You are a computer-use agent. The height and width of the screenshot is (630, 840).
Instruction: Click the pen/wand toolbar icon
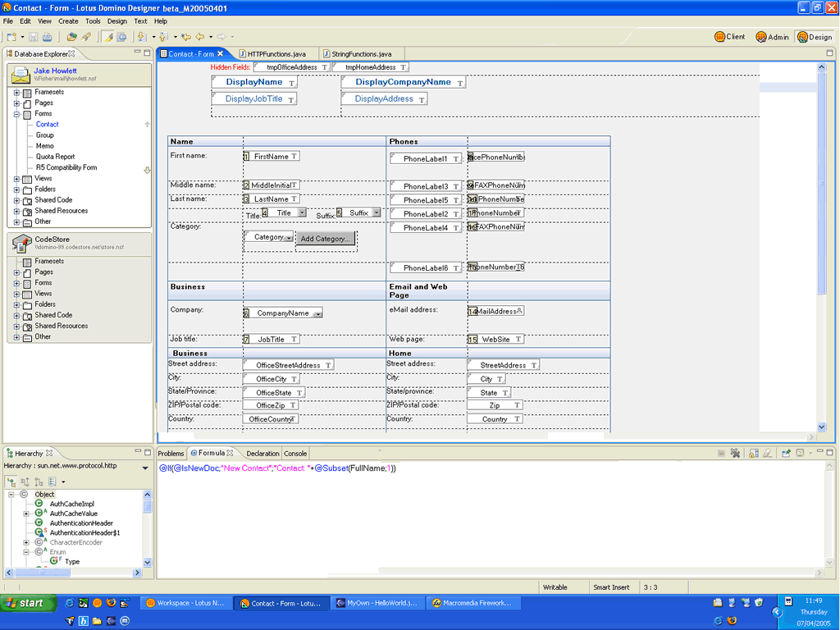pos(86,37)
